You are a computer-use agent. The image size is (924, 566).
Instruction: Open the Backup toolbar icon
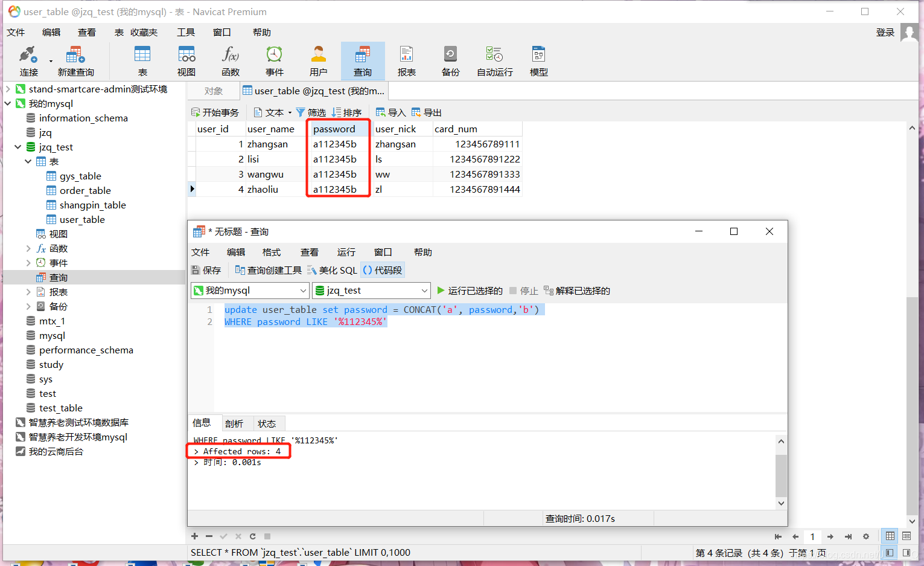451,61
